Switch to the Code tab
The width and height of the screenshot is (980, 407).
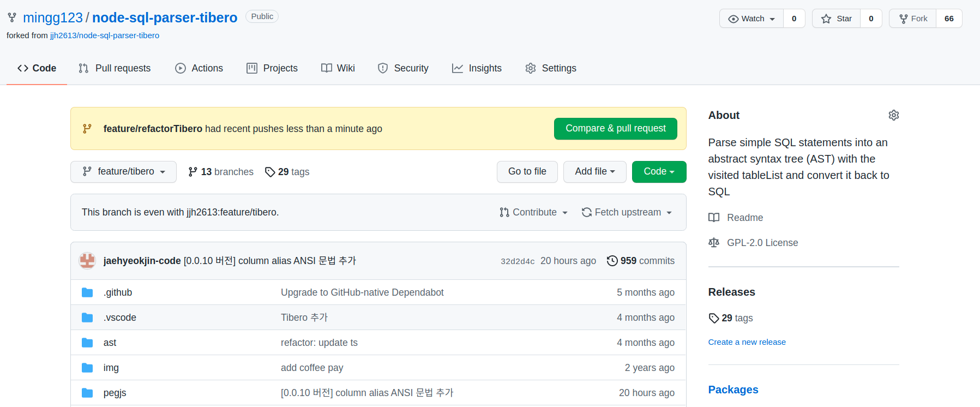tap(37, 68)
